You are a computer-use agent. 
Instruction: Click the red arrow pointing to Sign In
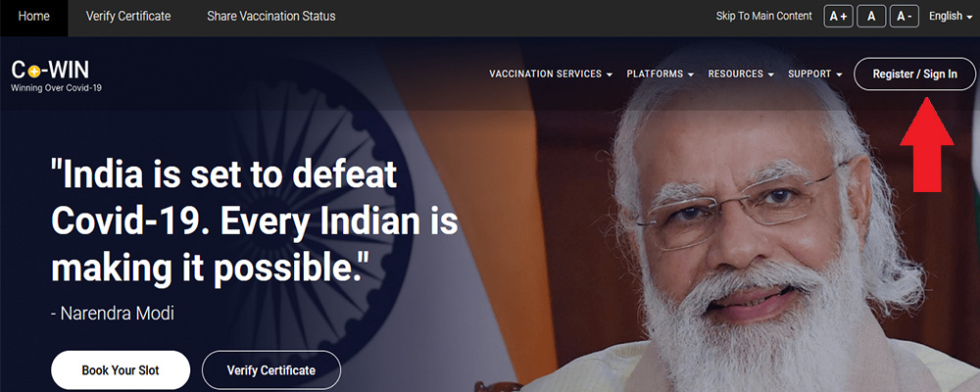[x=926, y=144]
